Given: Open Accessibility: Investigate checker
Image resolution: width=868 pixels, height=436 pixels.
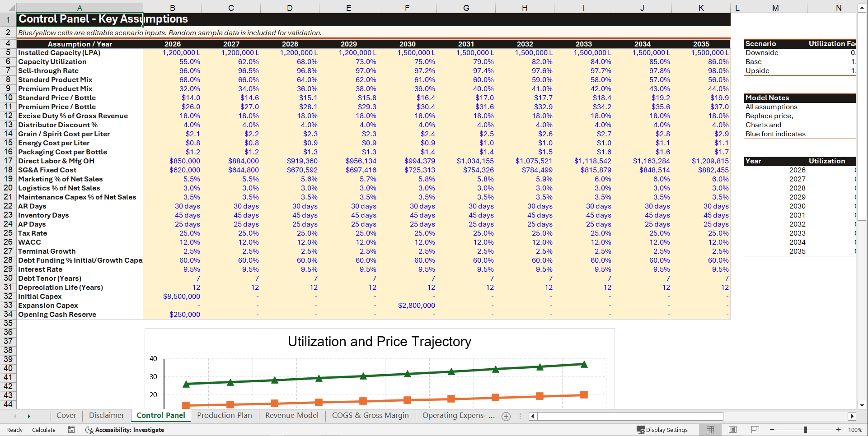Looking at the screenshot, I should [x=125, y=430].
